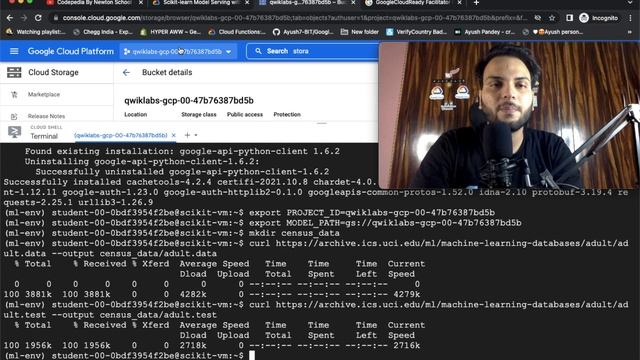Click the terminal command prompt cursor
640x360 pixels.
pos(252,355)
